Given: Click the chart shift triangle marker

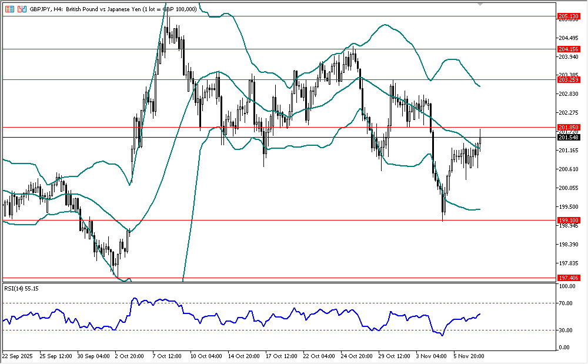Looking at the screenshot, I should [x=480, y=4].
